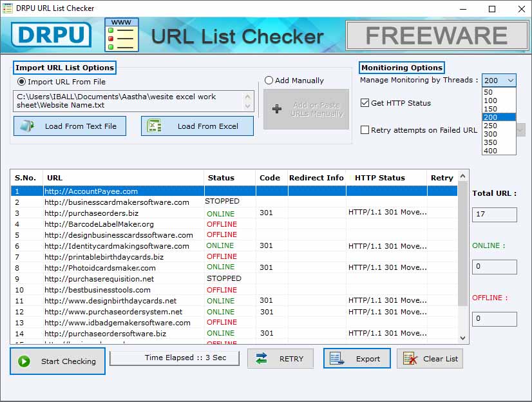The width and height of the screenshot is (532, 402).
Task: Select the Add Manually radio button
Action: pyautogui.click(x=269, y=81)
